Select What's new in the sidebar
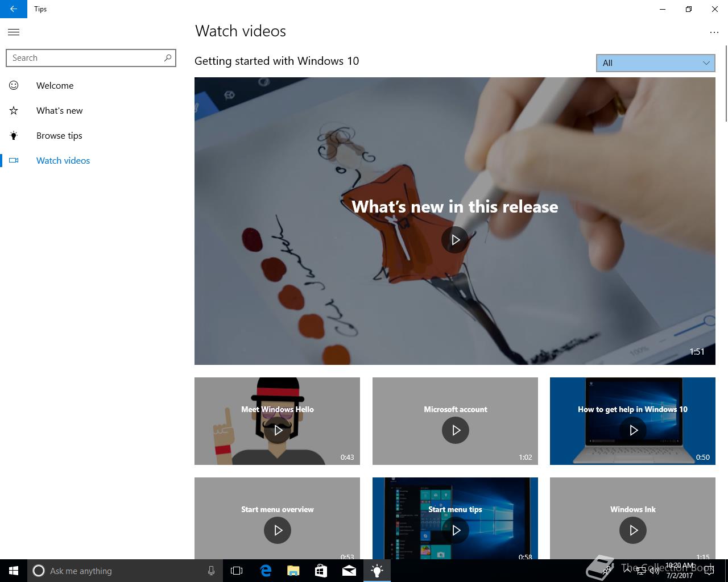The height and width of the screenshot is (582, 728). (x=91, y=110)
